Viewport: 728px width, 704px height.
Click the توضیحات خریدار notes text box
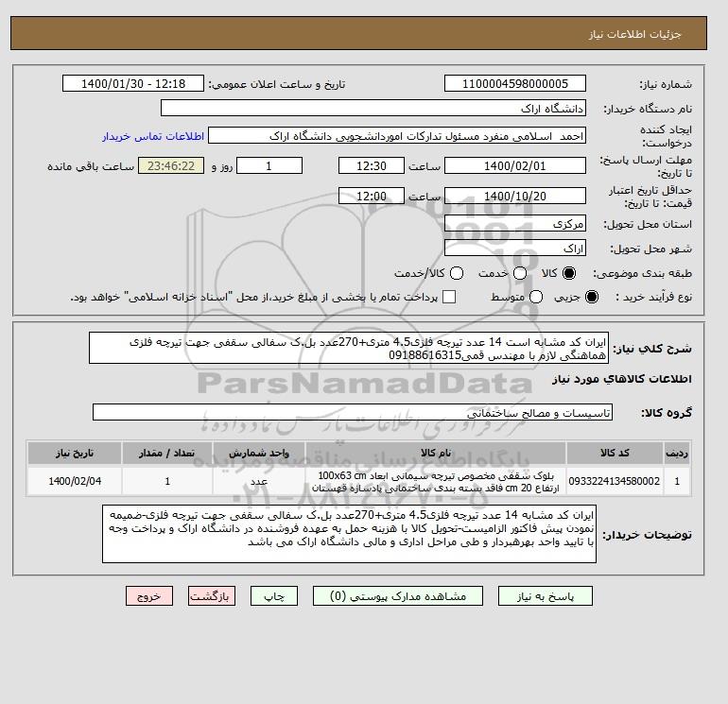point(349,534)
